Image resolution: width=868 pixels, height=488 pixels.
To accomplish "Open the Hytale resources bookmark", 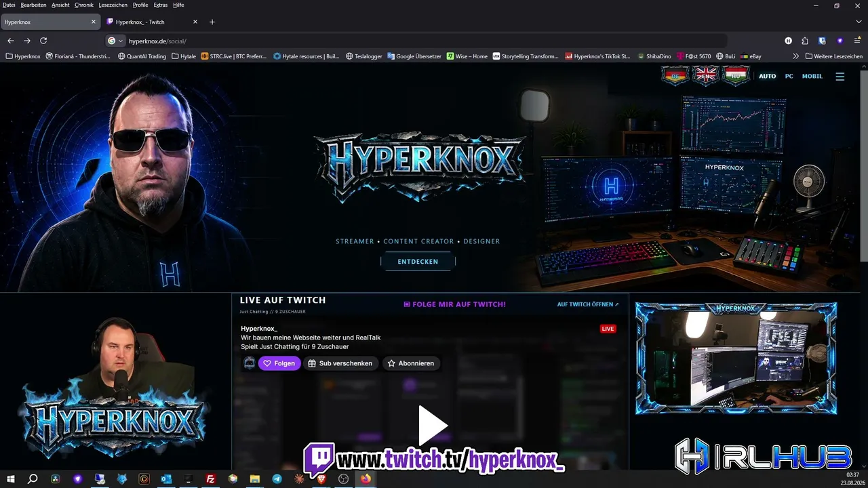I will (307, 56).
